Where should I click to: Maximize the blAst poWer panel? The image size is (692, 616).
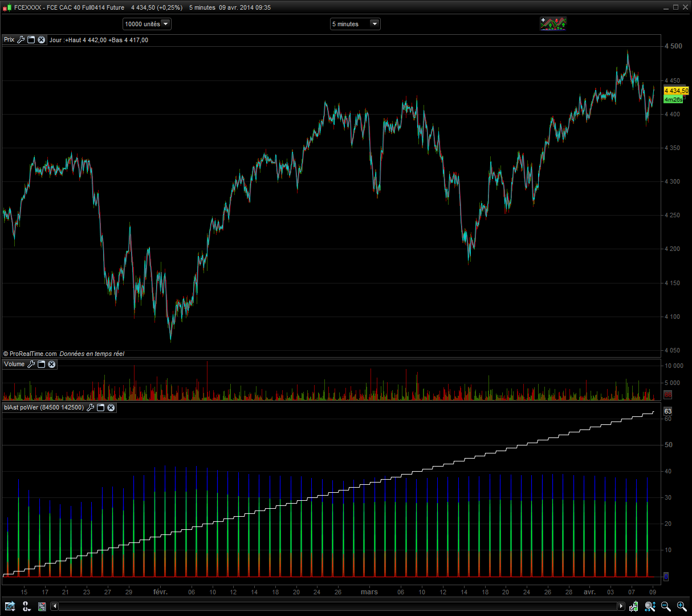101,407
